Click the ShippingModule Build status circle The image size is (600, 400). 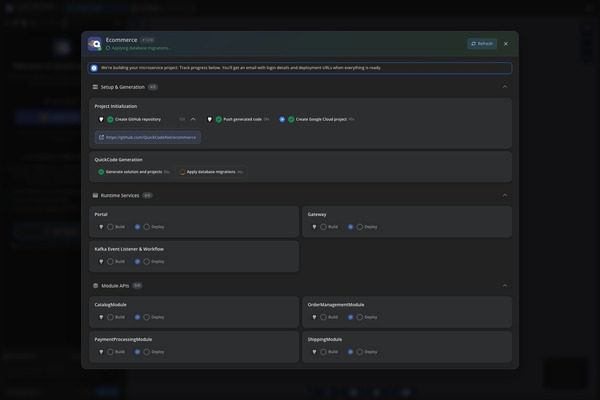[x=323, y=352]
